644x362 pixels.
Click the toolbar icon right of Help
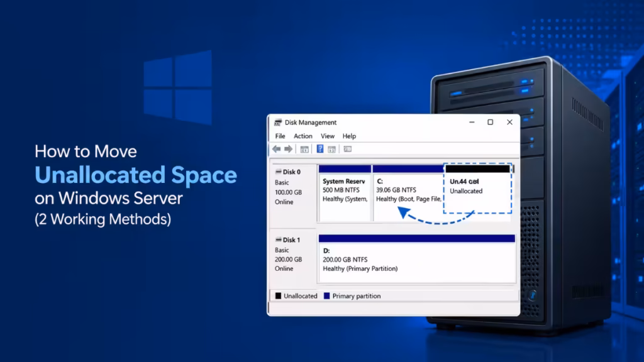click(332, 150)
